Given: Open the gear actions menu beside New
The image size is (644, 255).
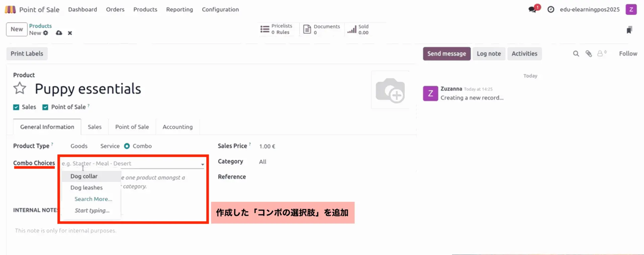Looking at the screenshot, I should [x=46, y=33].
